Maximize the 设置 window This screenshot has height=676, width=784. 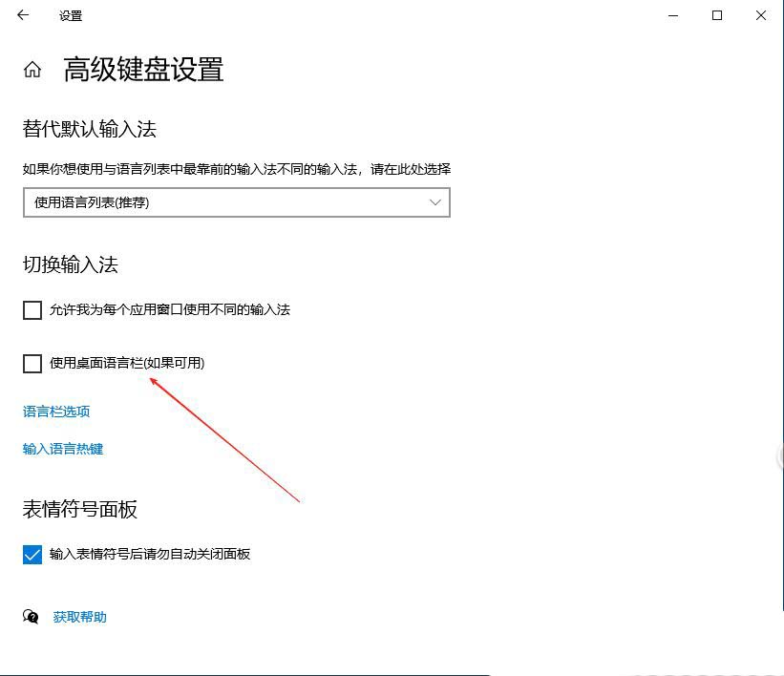717,15
